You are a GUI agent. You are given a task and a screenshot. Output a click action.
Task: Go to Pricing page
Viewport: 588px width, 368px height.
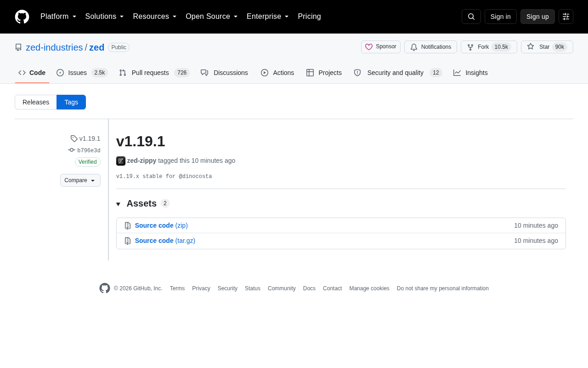pos(309,17)
